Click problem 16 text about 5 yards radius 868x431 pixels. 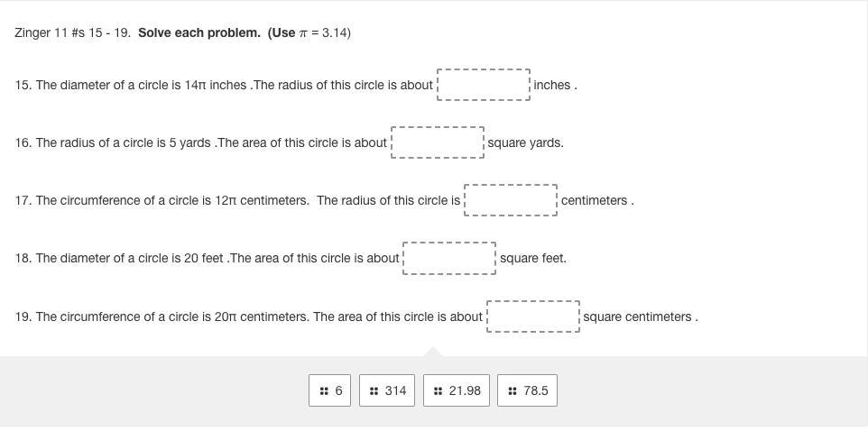(201, 142)
